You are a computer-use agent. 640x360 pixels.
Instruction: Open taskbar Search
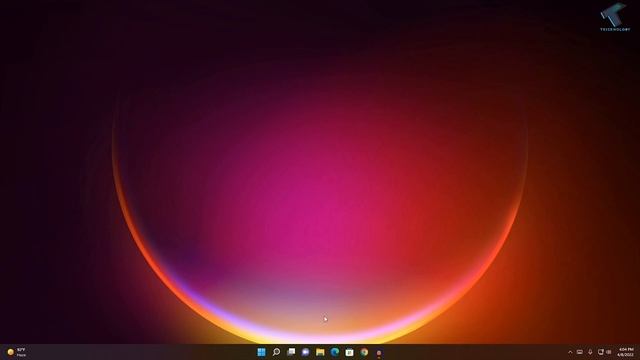pos(276,352)
